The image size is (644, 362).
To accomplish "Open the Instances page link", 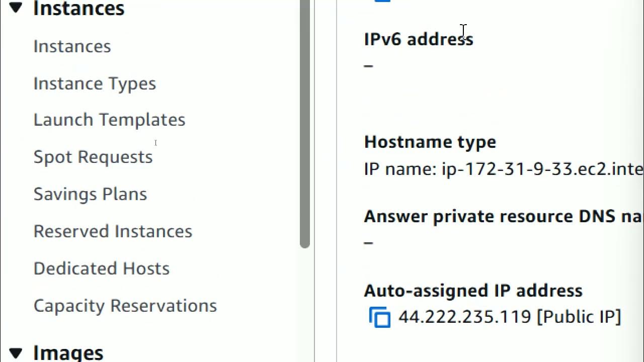I will [x=72, y=46].
